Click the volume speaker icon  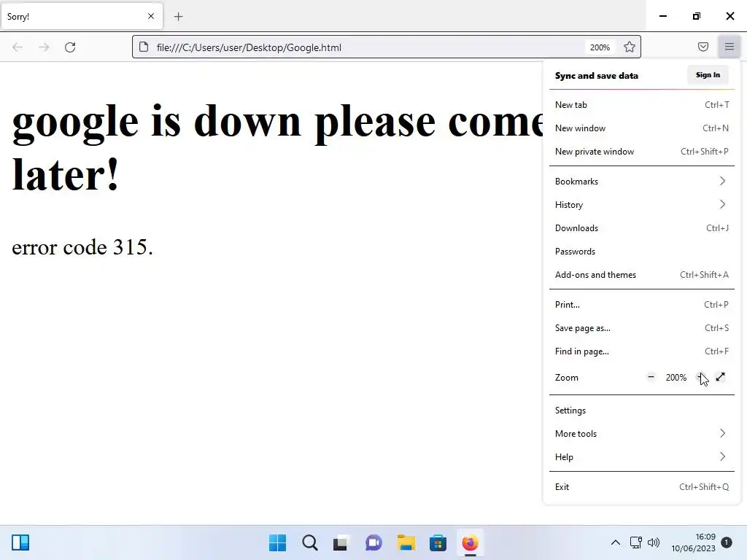coord(654,542)
